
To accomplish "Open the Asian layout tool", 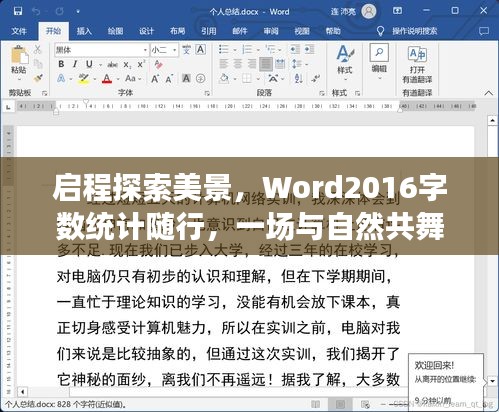I will point(273,79).
